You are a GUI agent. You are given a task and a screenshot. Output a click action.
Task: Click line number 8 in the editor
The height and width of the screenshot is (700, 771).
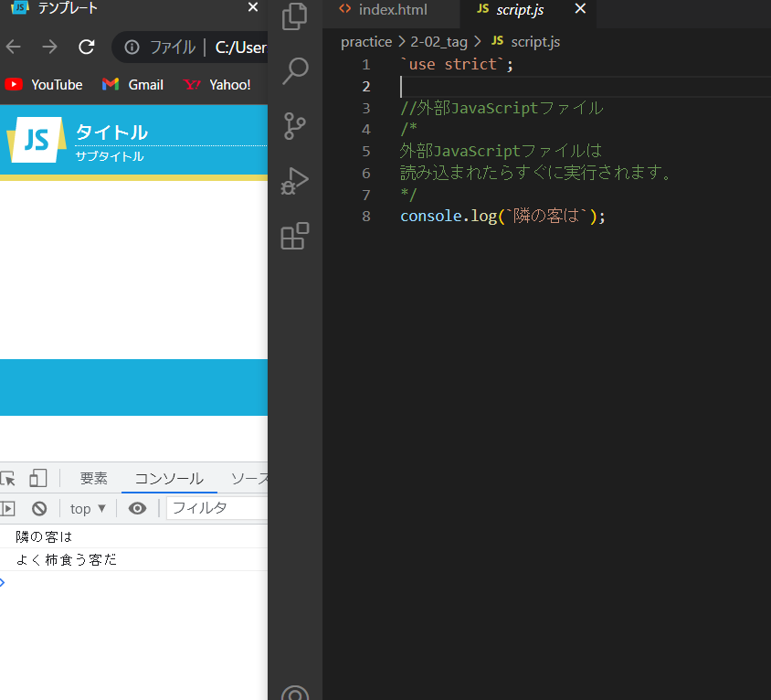pos(365,216)
